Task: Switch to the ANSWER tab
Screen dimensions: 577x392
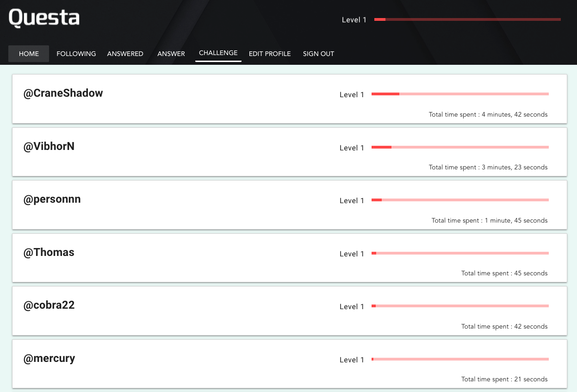Action: pos(171,54)
